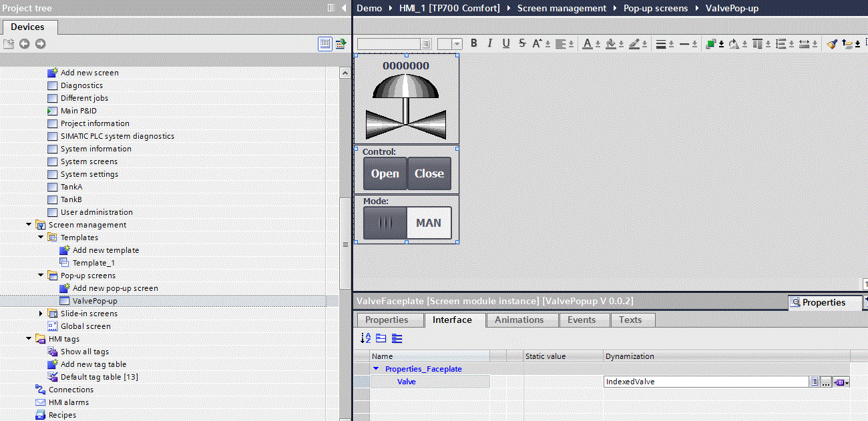
Task: Click the table export icon in Project tree toolbar
Action: [341, 43]
